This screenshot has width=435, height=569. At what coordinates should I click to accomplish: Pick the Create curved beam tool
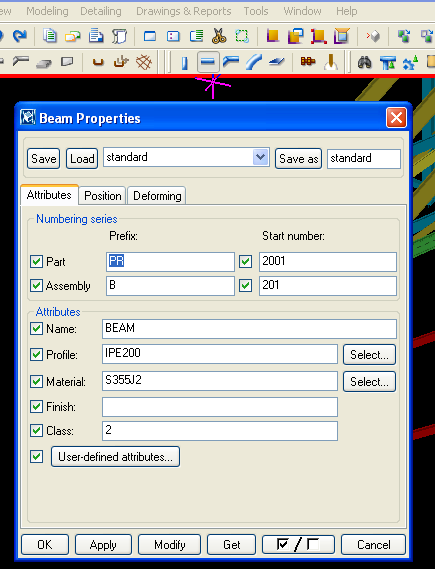254,62
